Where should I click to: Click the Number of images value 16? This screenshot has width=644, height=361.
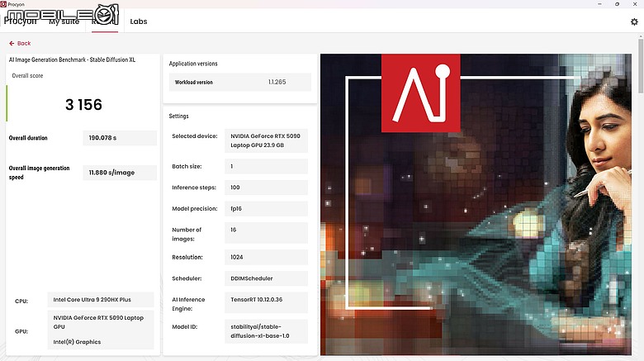(x=266, y=233)
